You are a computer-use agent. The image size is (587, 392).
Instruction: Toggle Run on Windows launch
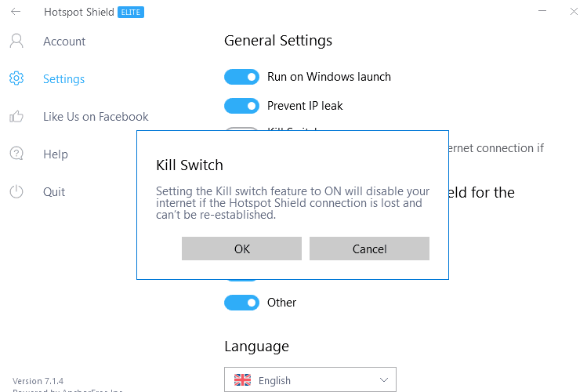click(x=242, y=77)
